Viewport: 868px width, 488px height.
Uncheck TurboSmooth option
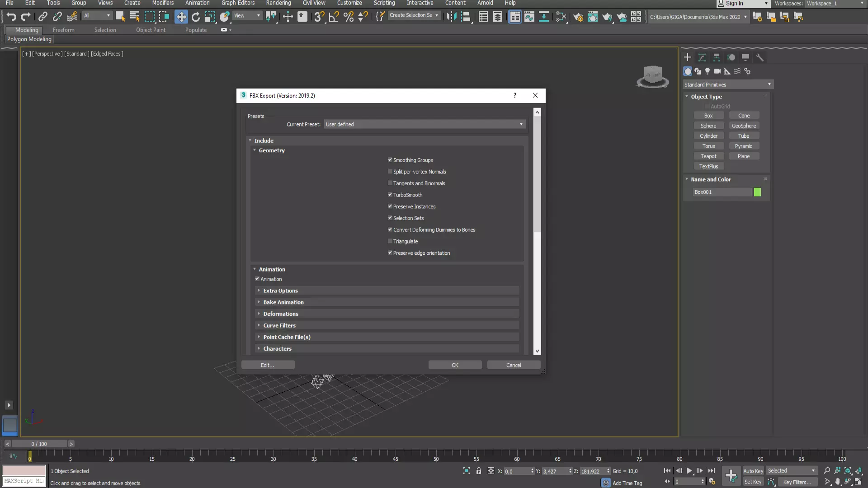(390, 195)
